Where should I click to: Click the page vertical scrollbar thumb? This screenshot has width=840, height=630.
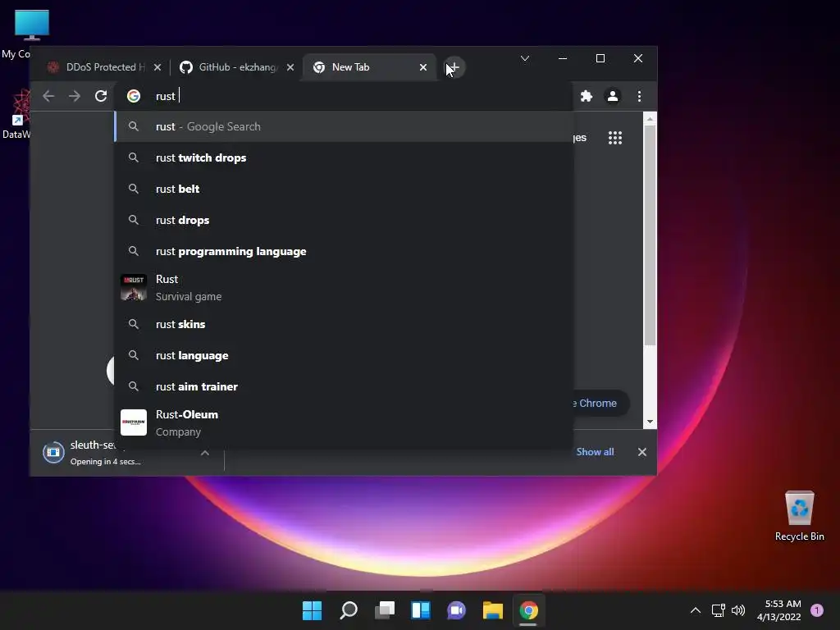[x=650, y=235]
